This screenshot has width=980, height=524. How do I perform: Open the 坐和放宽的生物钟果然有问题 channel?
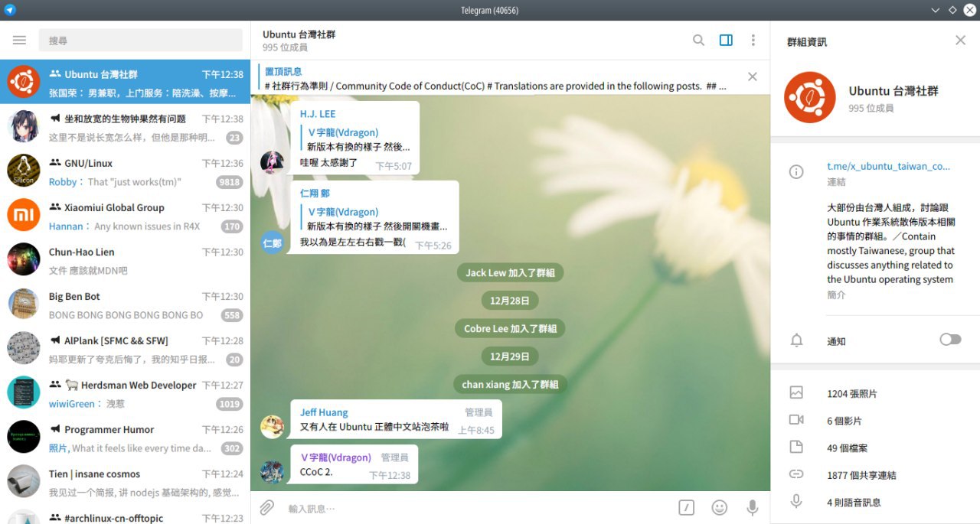(125, 126)
